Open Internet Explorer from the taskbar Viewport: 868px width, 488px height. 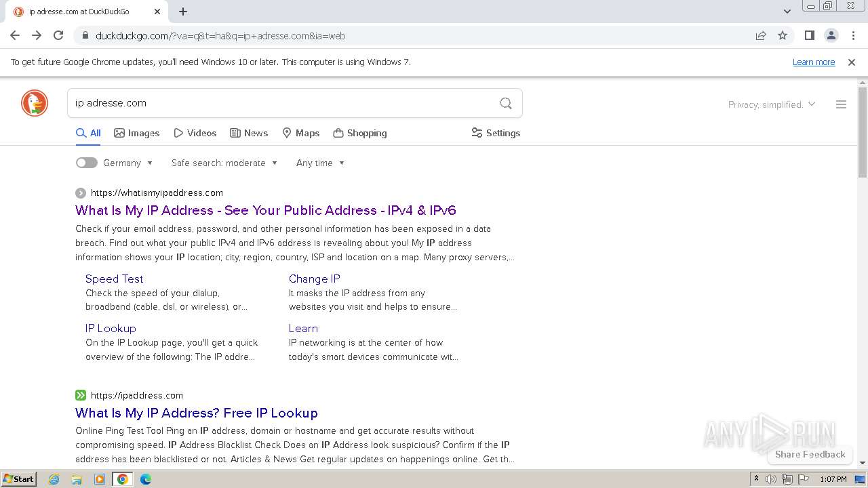[x=54, y=479]
